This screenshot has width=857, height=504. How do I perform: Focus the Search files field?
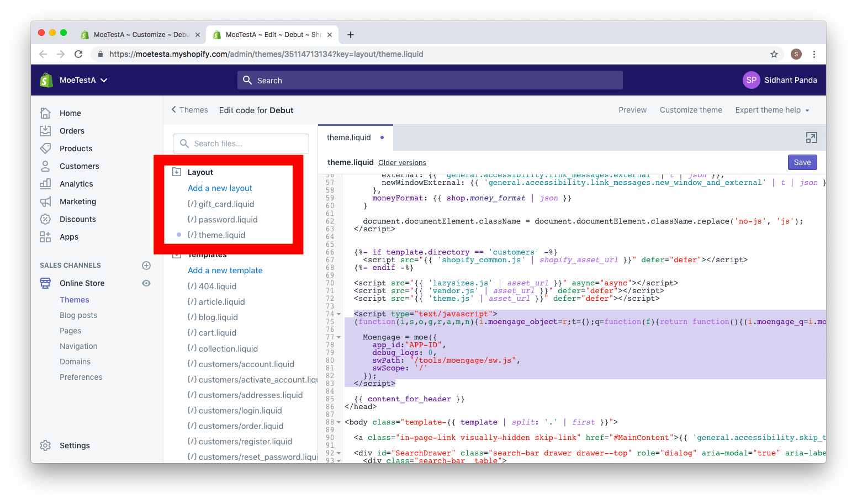point(241,144)
